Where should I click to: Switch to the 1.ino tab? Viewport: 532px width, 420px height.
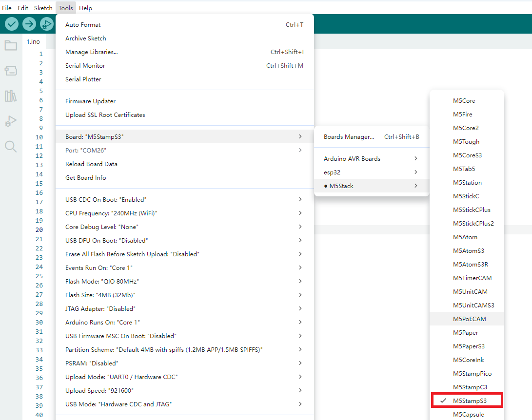[33, 41]
